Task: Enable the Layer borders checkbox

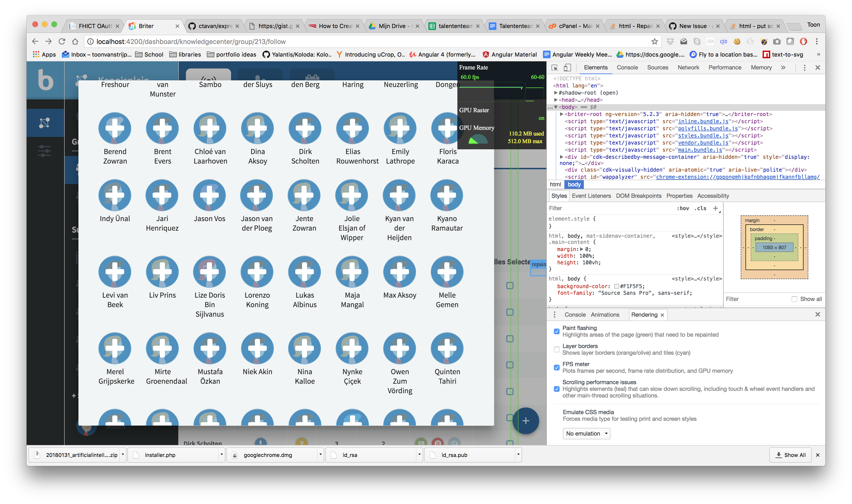Action: [x=557, y=349]
